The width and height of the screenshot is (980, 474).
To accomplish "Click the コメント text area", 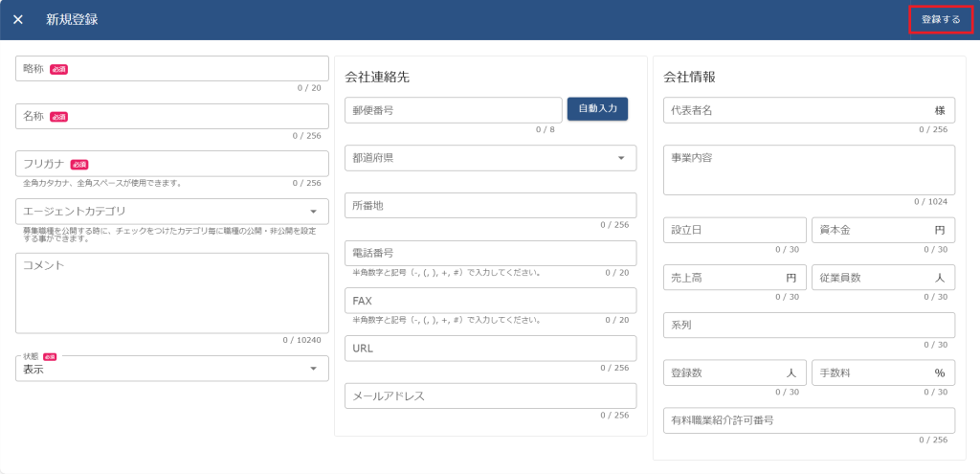I will coord(172,293).
